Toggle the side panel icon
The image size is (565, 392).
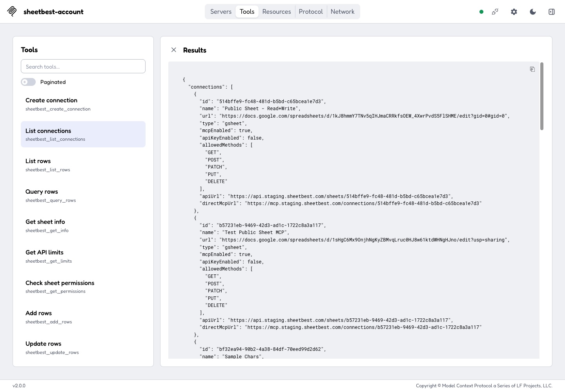tap(552, 12)
